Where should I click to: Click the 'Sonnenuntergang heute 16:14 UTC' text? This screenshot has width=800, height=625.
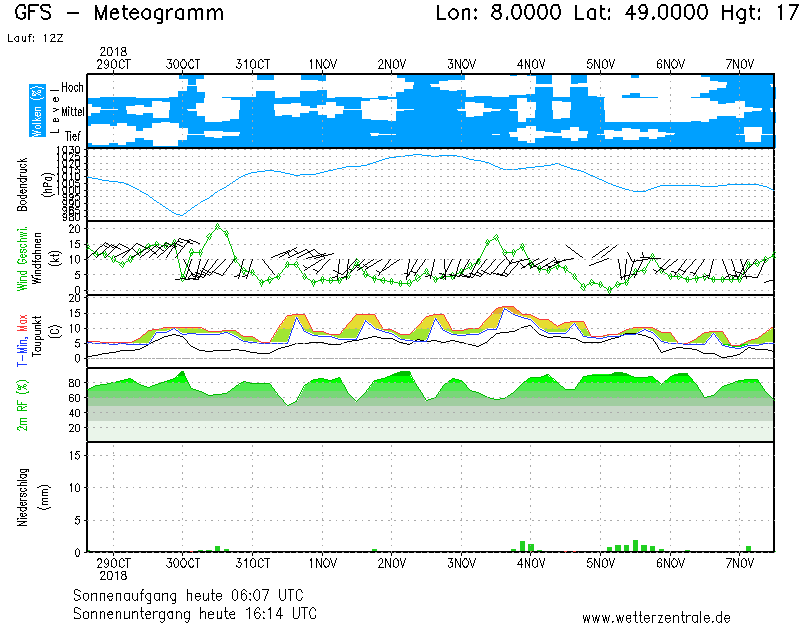[195, 613]
